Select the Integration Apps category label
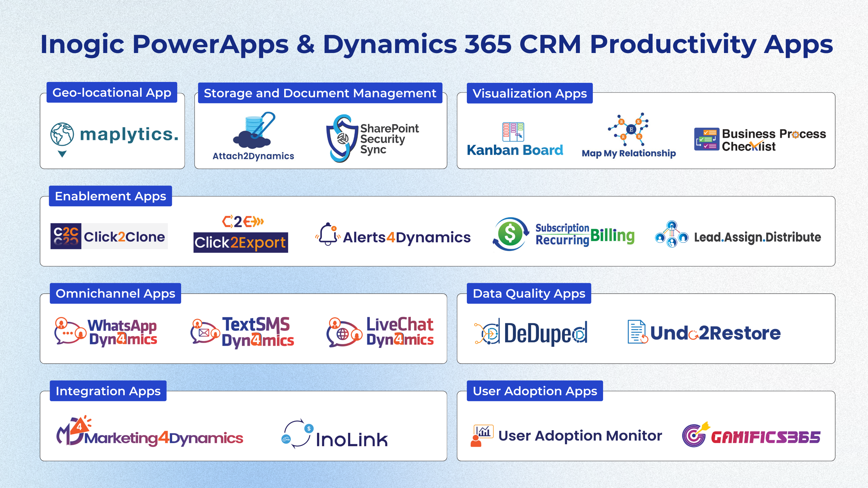Screen dimensions: 868x488 tap(108, 391)
